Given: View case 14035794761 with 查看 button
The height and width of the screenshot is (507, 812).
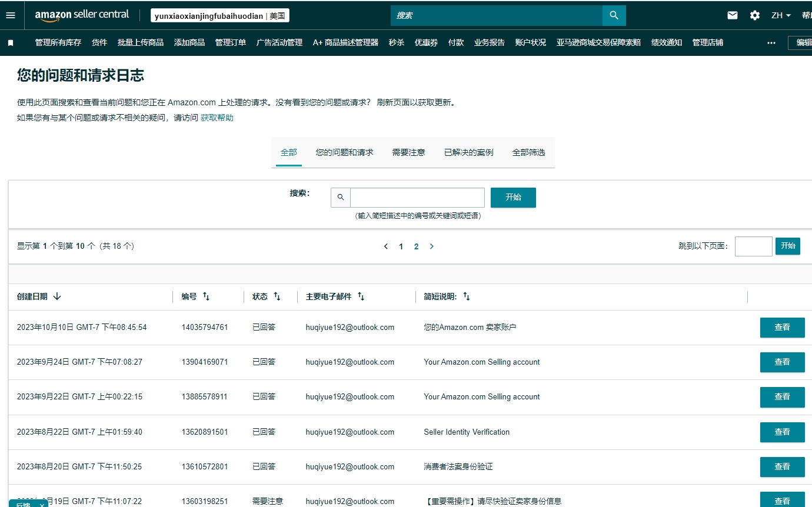Looking at the screenshot, I should point(782,328).
